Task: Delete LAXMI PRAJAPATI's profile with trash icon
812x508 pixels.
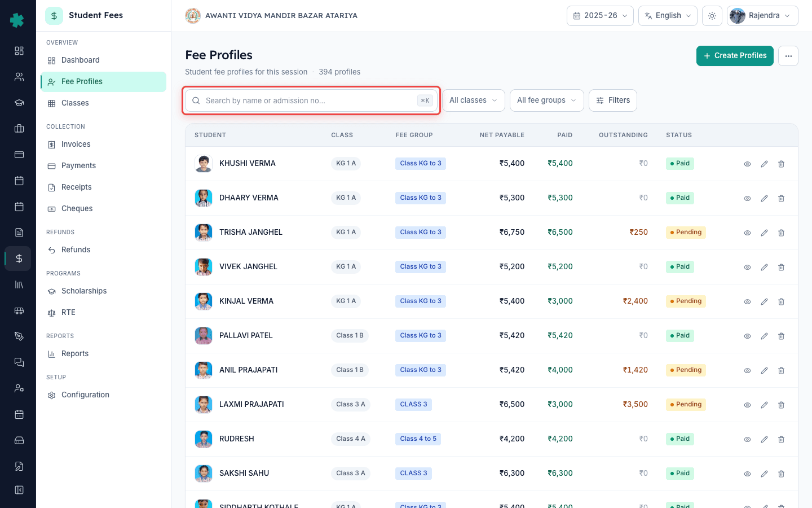Action: [x=781, y=405]
